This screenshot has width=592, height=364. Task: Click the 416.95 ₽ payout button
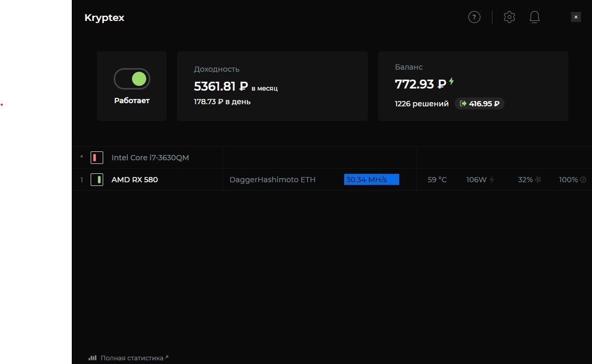pos(479,104)
